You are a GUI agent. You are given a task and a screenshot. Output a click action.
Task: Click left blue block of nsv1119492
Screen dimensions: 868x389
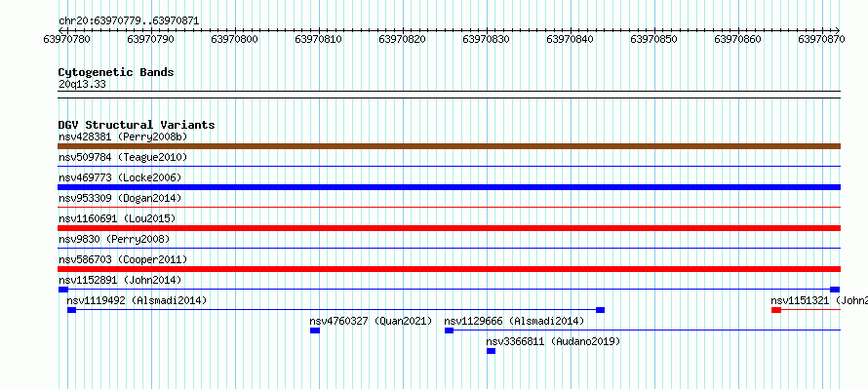click(x=71, y=310)
